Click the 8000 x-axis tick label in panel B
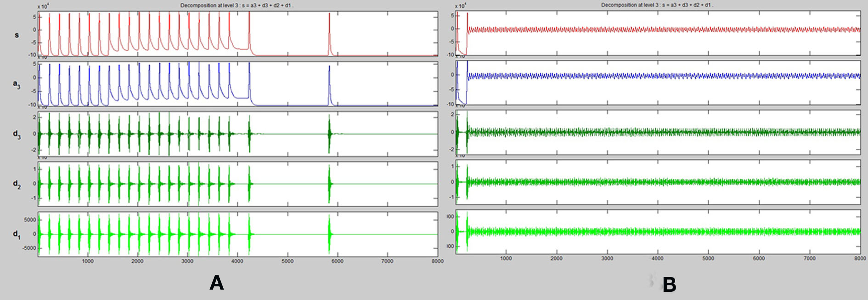 click(860, 258)
